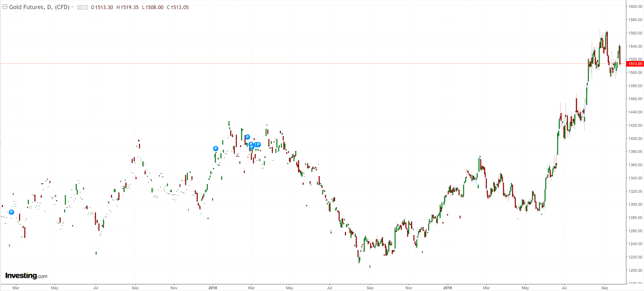The width and height of the screenshot is (644, 291).
Task: Click the 2018 label on time axis
Action: [x=213, y=288]
